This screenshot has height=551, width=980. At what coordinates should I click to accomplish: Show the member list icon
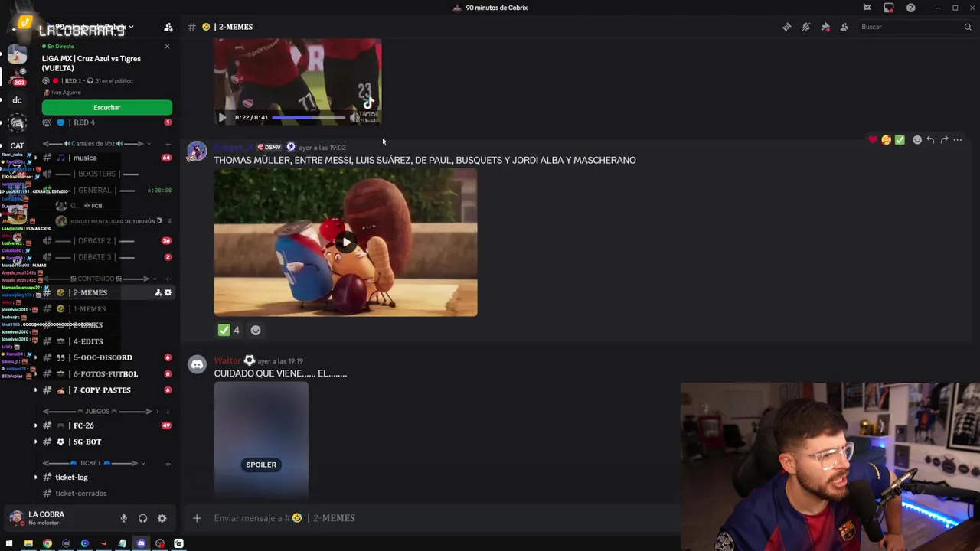click(x=844, y=27)
